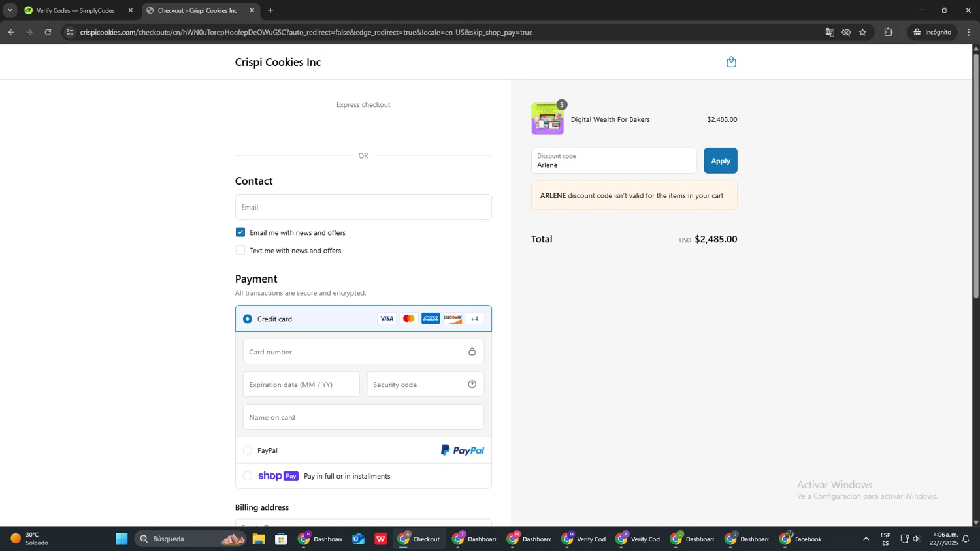The image size is (980, 551).
Task: Click the Digital Wealth For Bakers product name
Action: pos(610,119)
